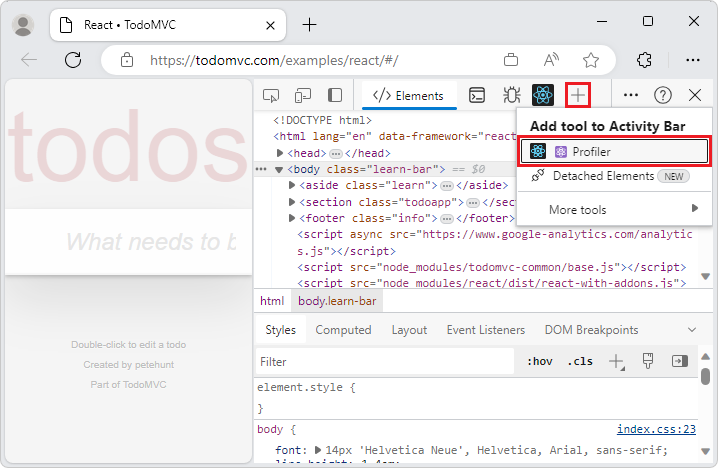Expand more style tabs chevron
The image size is (718, 468).
692,330
